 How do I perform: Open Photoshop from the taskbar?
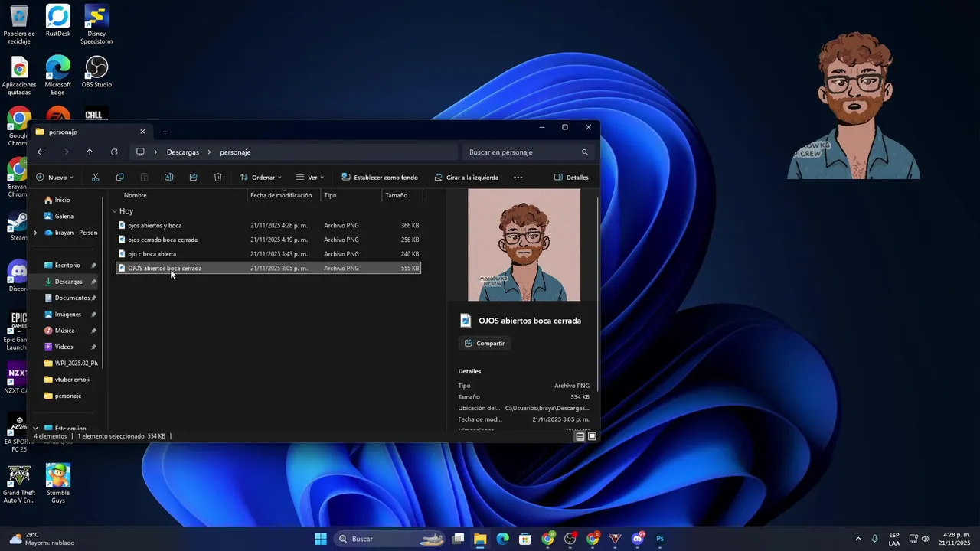pyautogui.click(x=660, y=539)
